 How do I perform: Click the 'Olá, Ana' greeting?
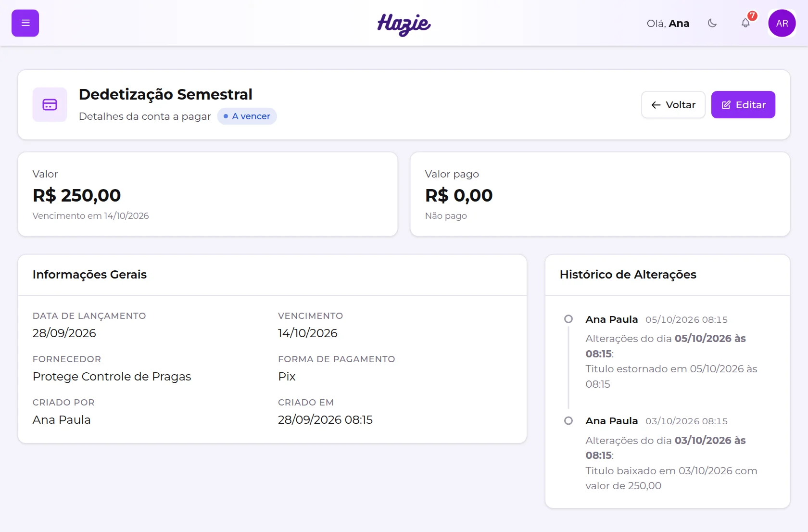668,23
